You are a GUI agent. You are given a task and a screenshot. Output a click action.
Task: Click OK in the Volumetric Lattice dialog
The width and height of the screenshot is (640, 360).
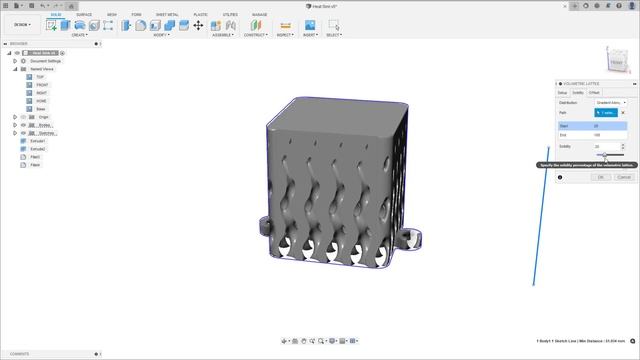(x=601, y=177)
